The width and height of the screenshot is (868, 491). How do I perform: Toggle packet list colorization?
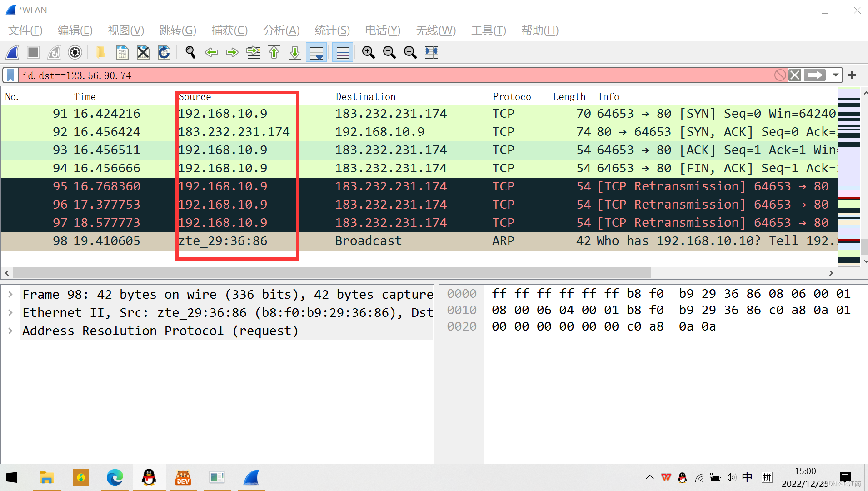[x=343, y=52]
